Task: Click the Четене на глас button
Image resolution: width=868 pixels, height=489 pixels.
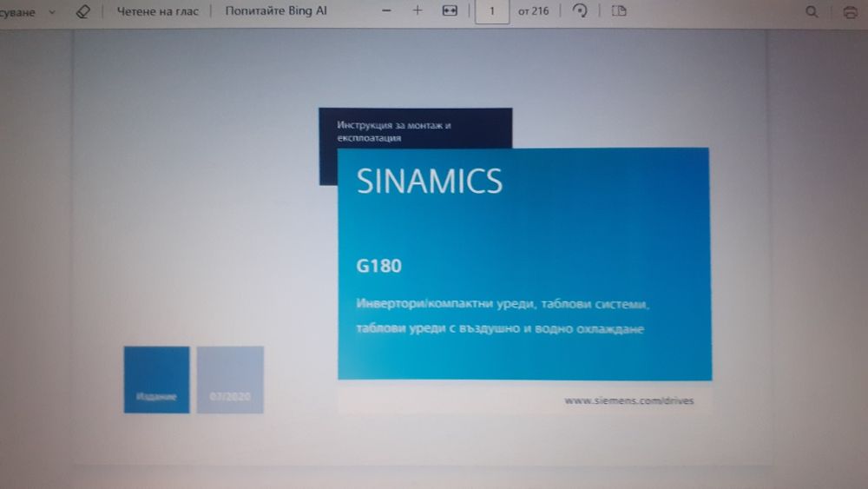Action: 157,11
